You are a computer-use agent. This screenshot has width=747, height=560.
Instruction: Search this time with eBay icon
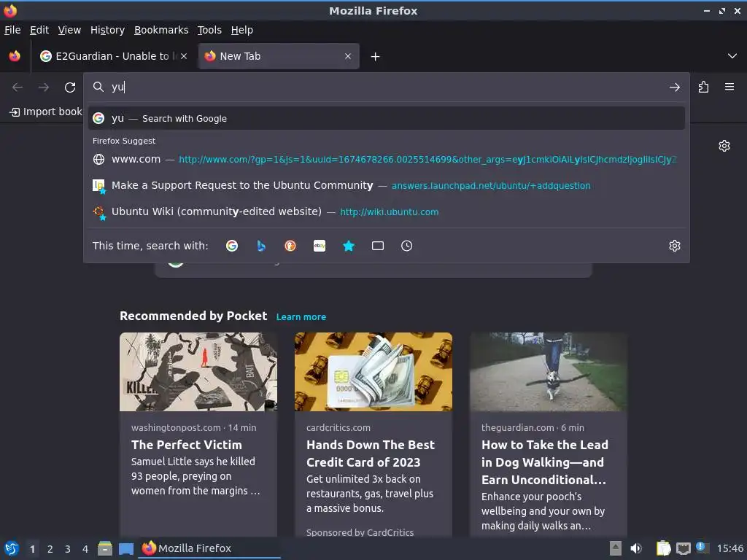(x=320, y=246)
